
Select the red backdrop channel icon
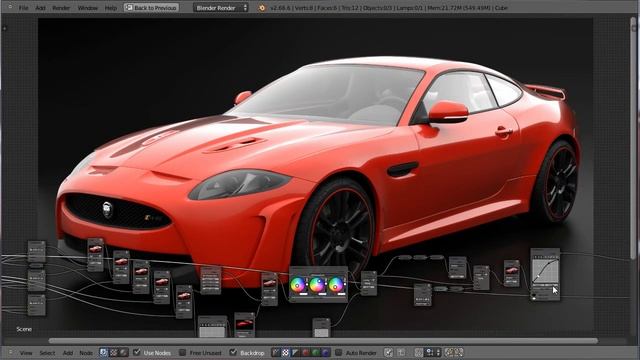click(305, 352)
